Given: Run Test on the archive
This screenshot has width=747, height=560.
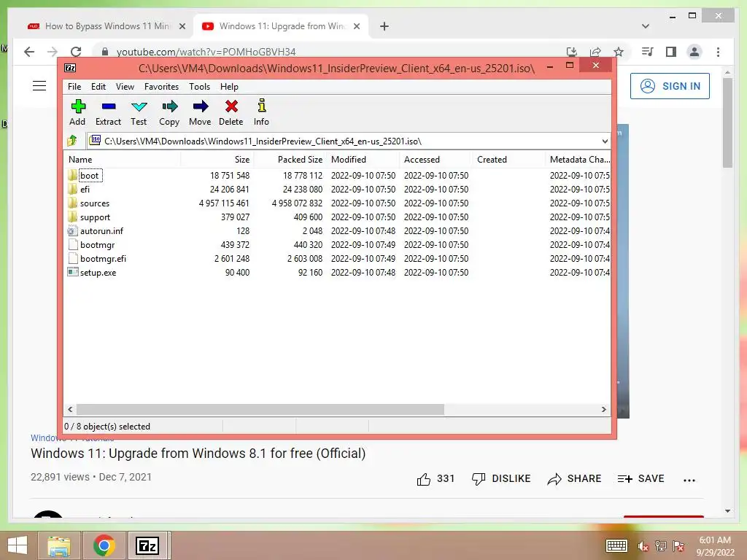Looking at the screenshot, I should point(139,106).
